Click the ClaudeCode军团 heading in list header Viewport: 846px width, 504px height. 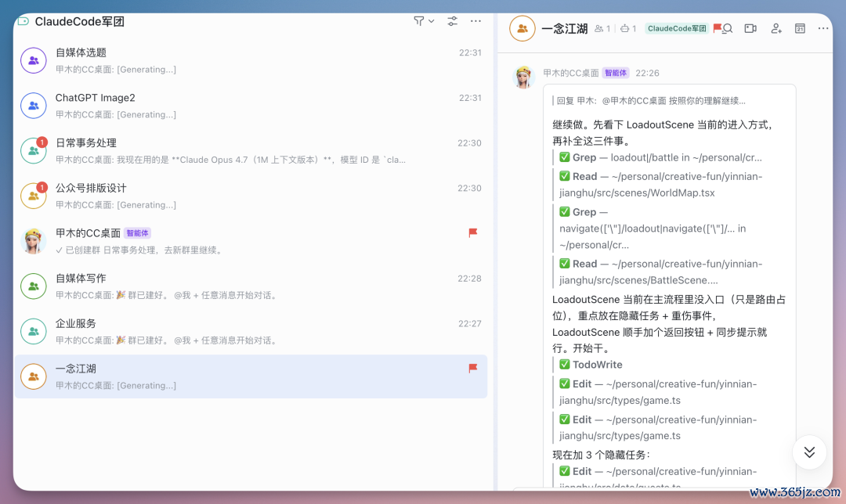click(79, 22)
